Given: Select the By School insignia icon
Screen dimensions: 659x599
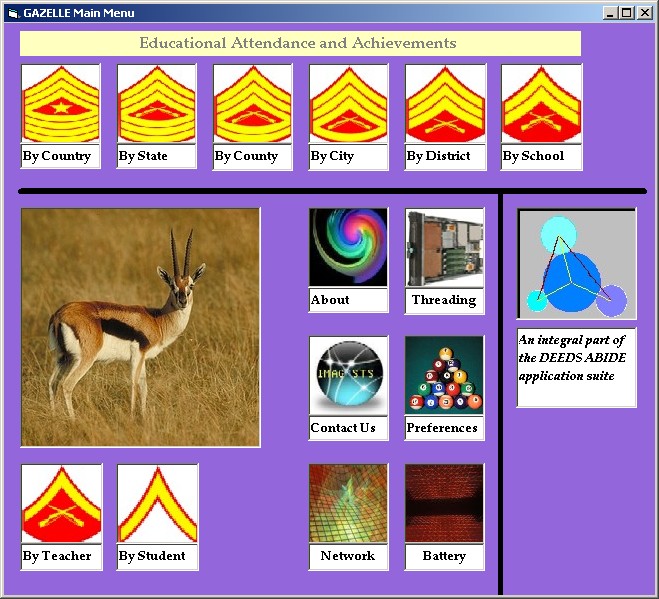Looking at the screenshot, I should (x=541, y=104).
